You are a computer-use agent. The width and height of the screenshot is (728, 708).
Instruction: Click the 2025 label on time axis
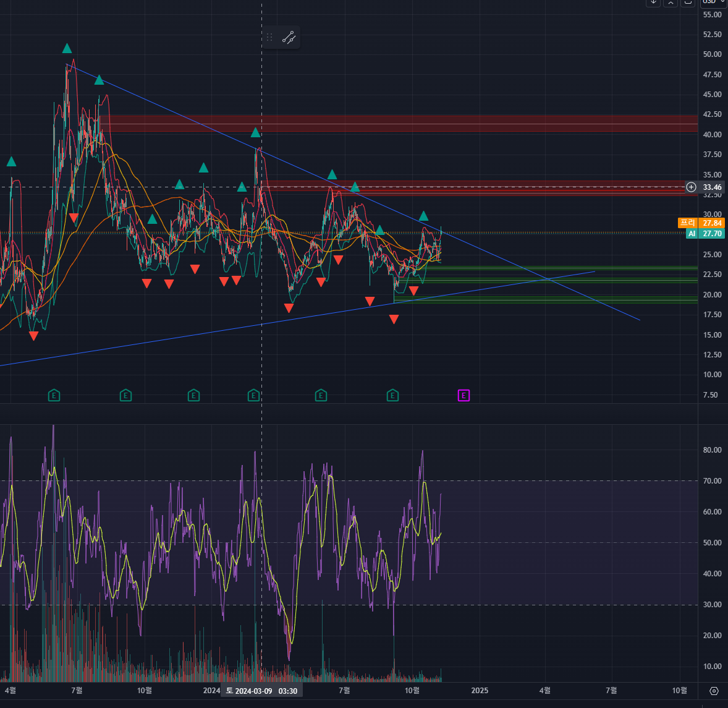479,690
